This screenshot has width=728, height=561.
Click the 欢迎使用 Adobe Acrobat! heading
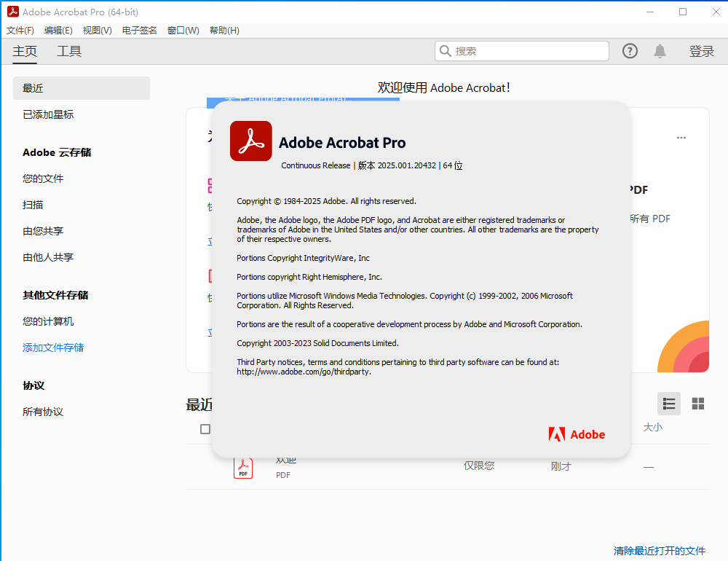click(444, 88)
